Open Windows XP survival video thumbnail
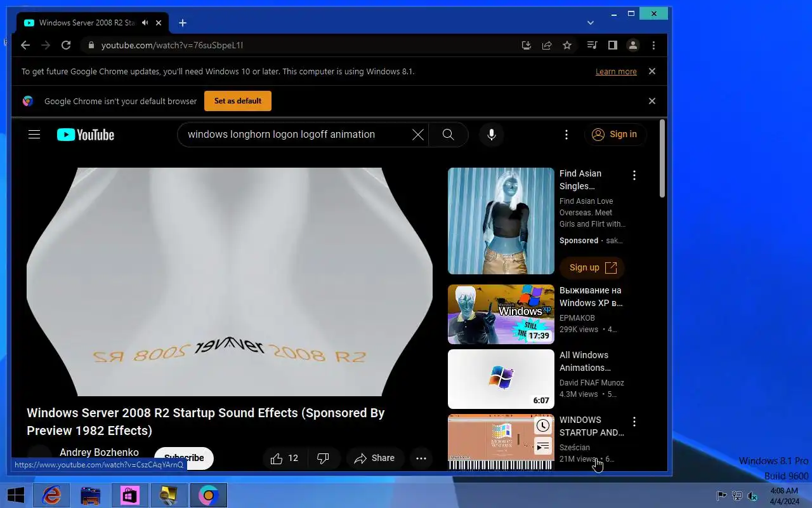Image resolution: width=812 pixels, height=508 pixels. point(501,314)
